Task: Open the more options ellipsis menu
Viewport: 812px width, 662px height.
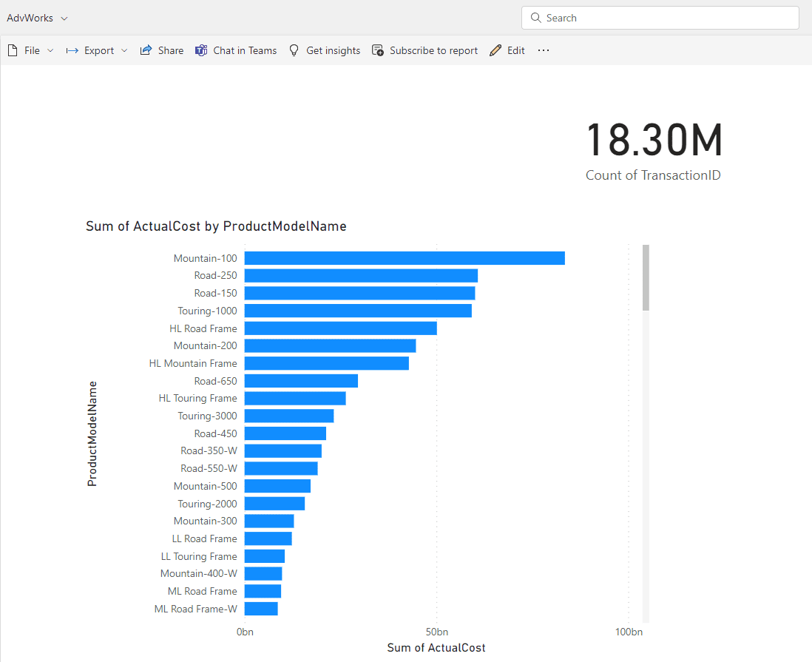Action: click(x=544, y=50)
